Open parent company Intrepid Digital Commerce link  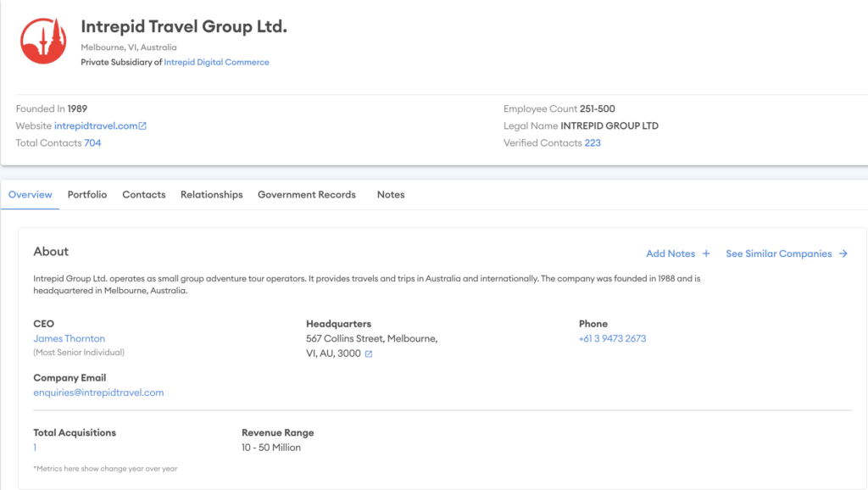(216, 62)
